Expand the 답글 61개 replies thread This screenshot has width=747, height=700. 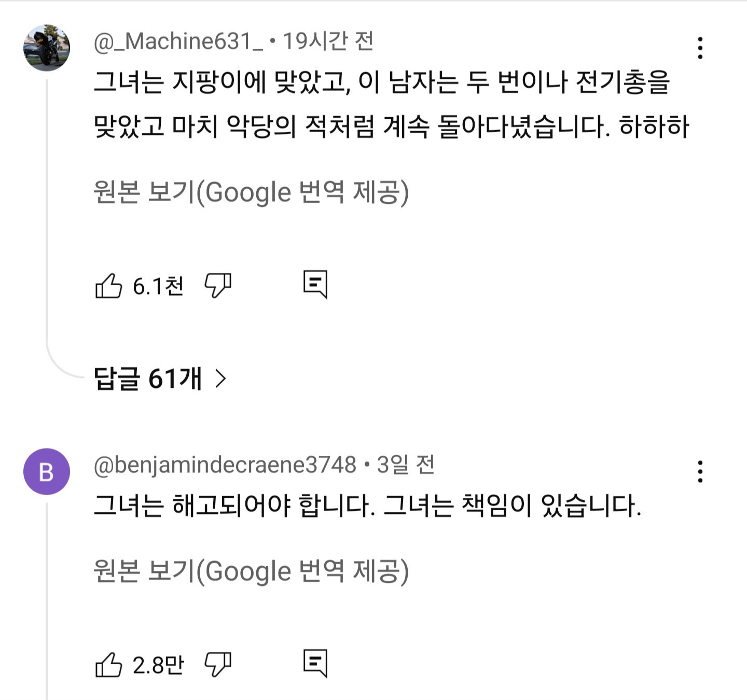[160, 379]
